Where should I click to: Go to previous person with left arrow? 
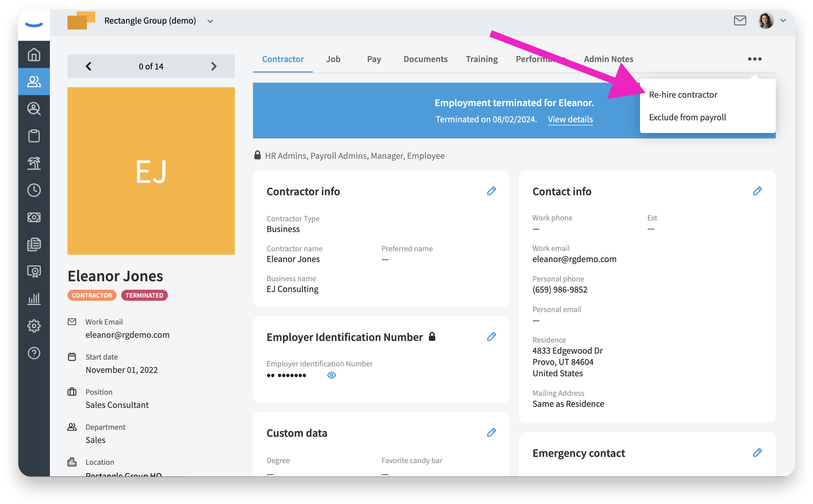point(88,66)
